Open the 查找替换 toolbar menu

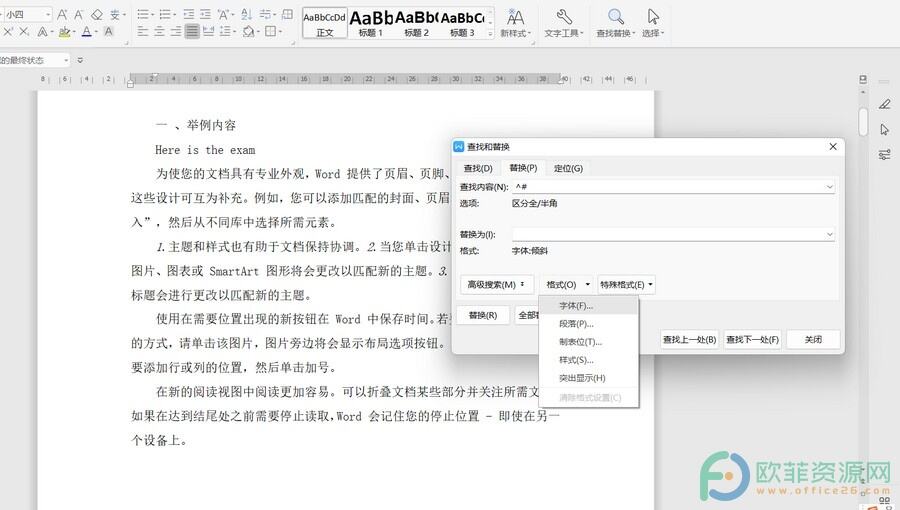tap(616, 24)
